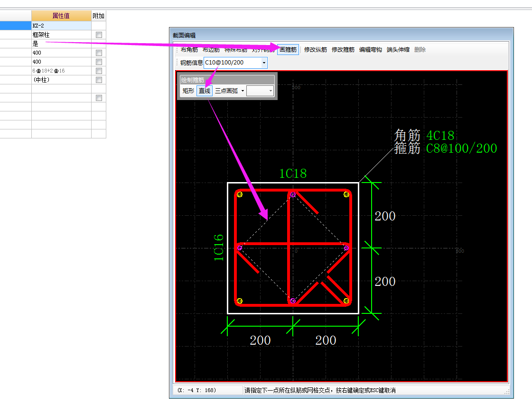Click the 属性值 column header
The image size is (532, 412).
tap(61, 16)
